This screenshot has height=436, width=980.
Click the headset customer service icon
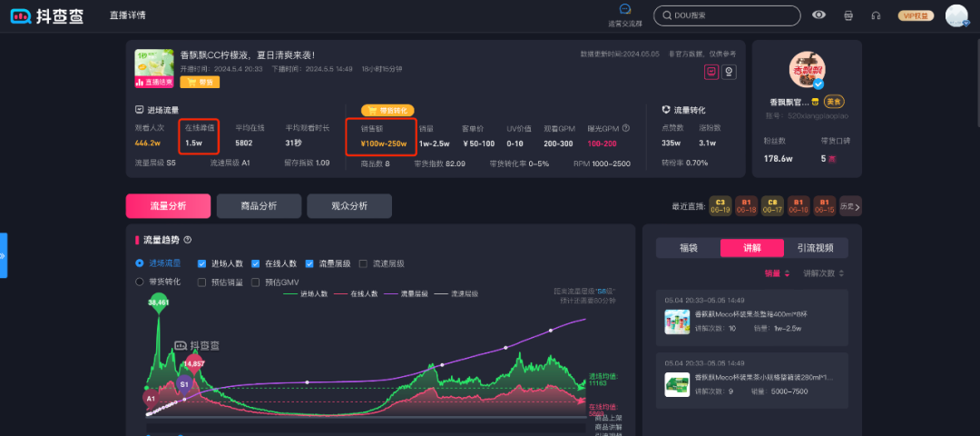(x=877, y=15)
